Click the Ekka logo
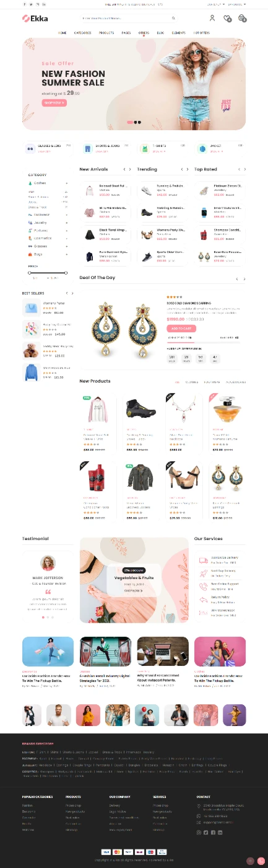Image resolution: width=268 pixels, height=868 pixels. click(35, 19)
